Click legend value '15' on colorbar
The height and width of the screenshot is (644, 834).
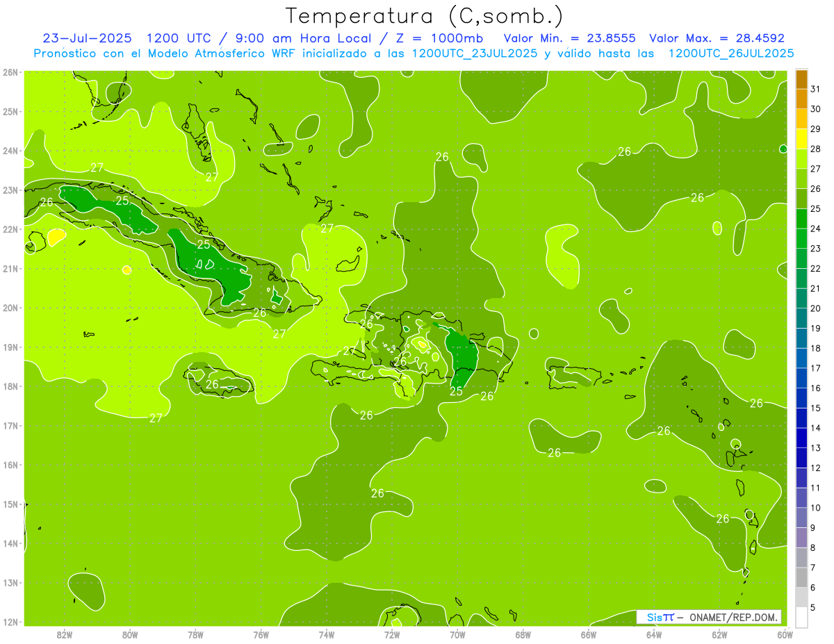click(x=816, y=408)
